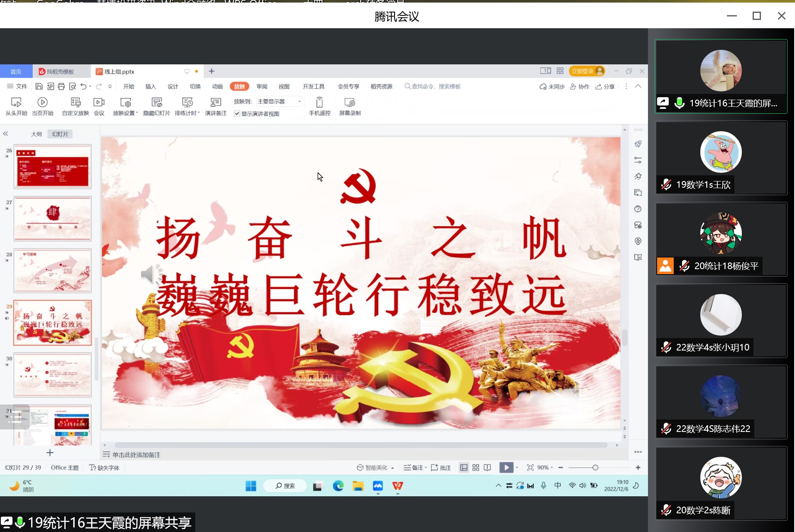Click the search commands field 查找命令
The width and height of the screenshot is (795, 532).
click(432, 86)
